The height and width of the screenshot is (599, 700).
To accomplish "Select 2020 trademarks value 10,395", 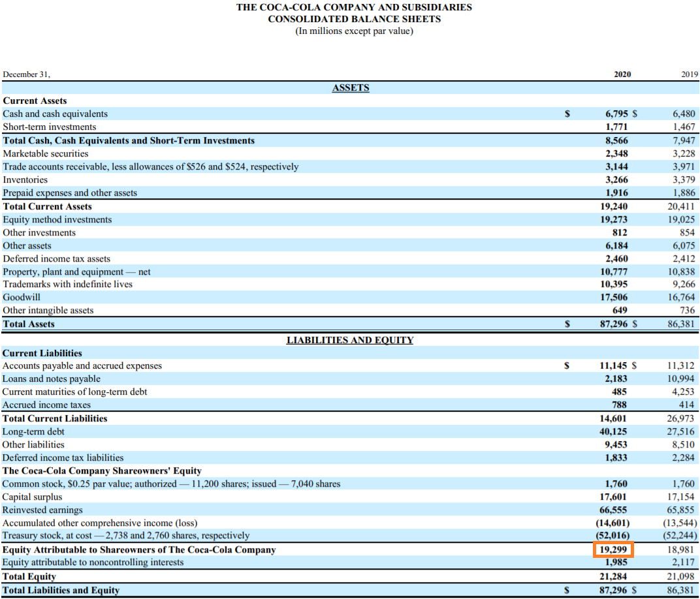I will click(x=614, y=284).
